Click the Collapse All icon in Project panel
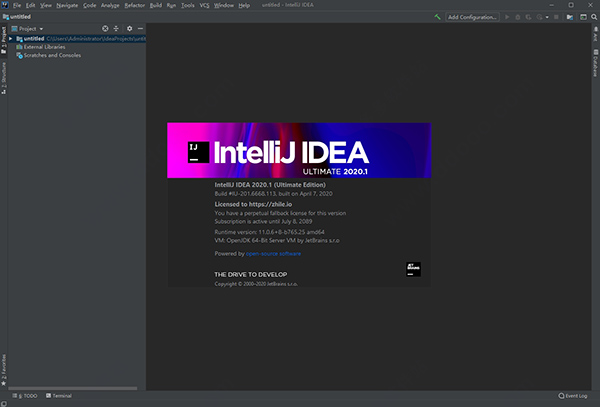The height and width of the screenshot is (407, 600). pos(116,29)
